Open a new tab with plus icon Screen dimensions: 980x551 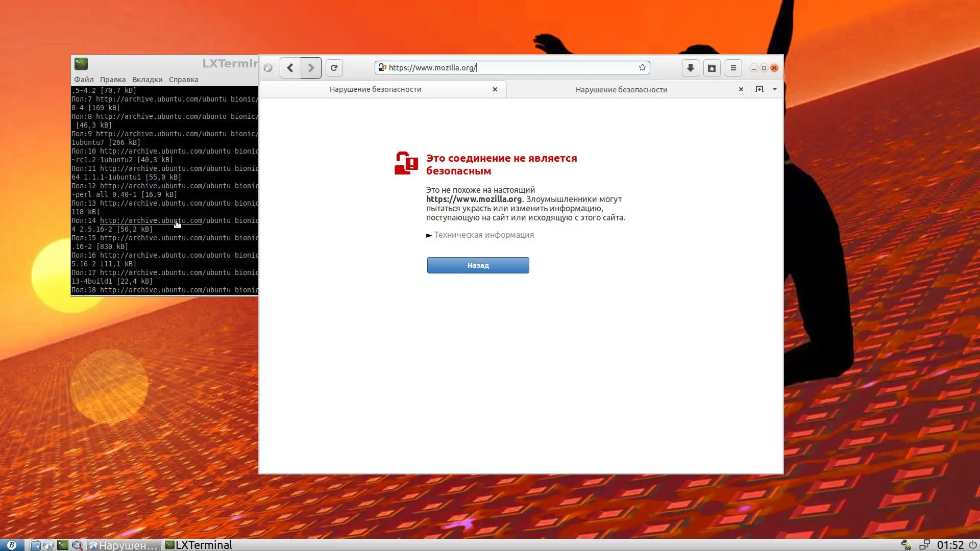(x=759, y=89)
